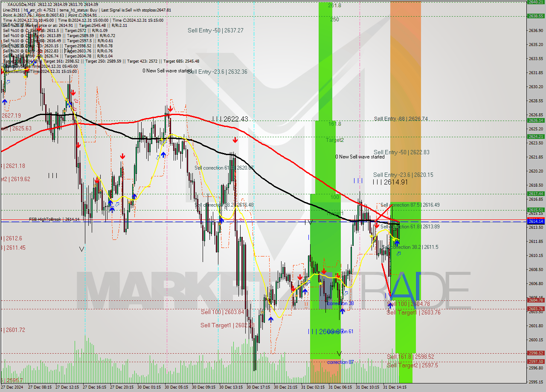
Task: Click the '261.8' Fibonacci label
Action: point(334,6)
